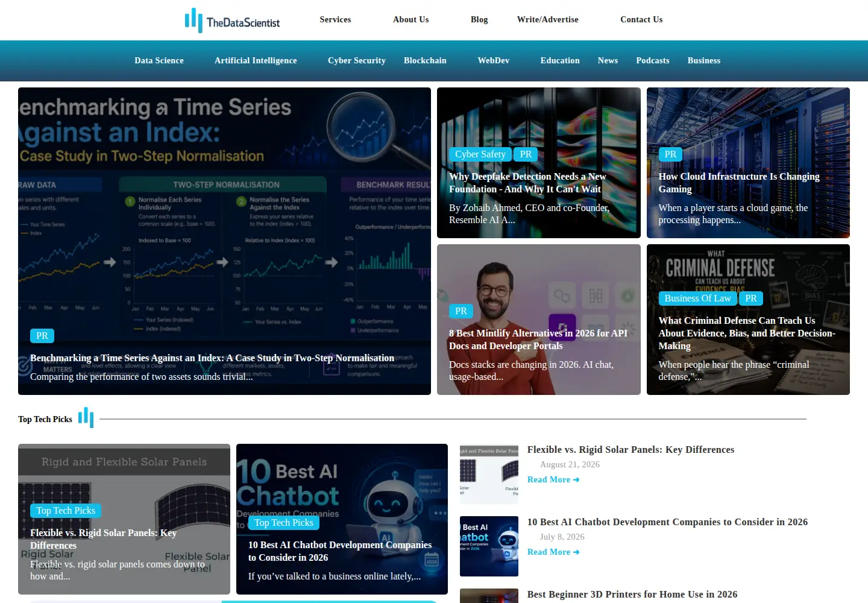Open How Cloud Infrastructure Is Changing Gaming
Viewport: 868px width, 603px height.
(739, 183)
